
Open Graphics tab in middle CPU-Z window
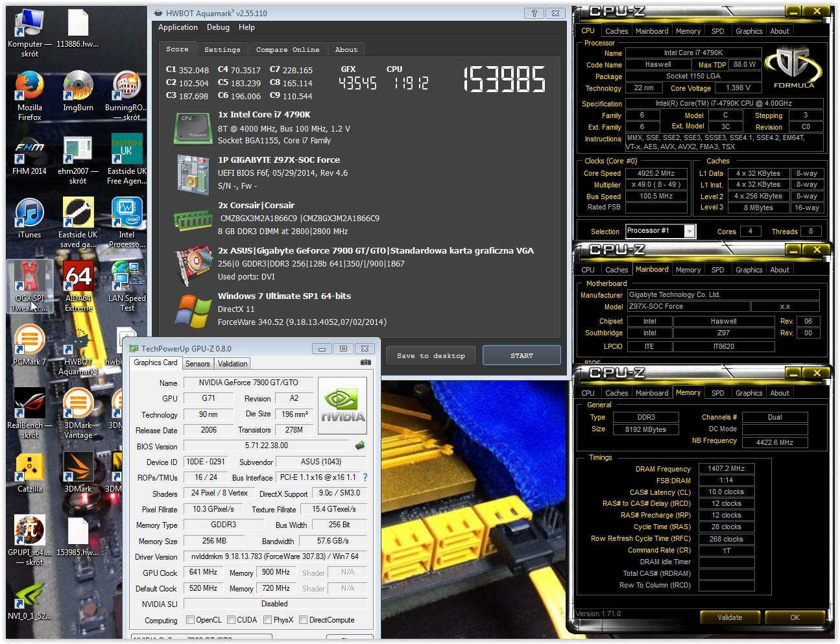[749, 270]
